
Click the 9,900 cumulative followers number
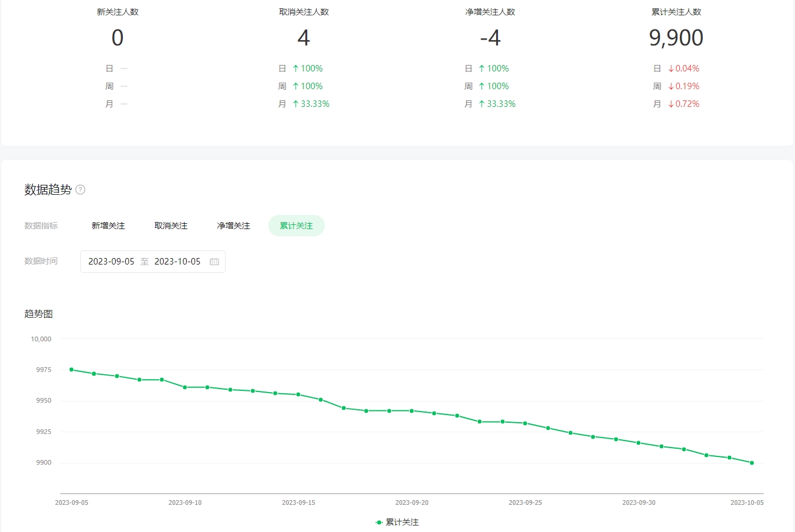676,38
